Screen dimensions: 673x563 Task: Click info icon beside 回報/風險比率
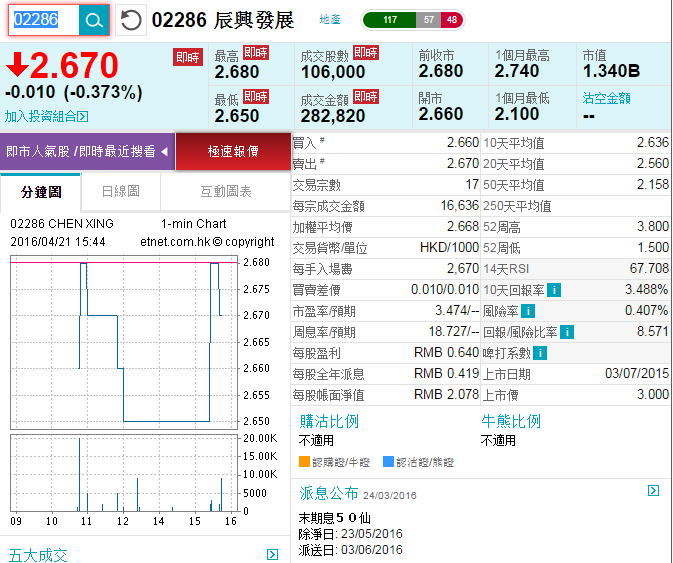tap(567, 332)
